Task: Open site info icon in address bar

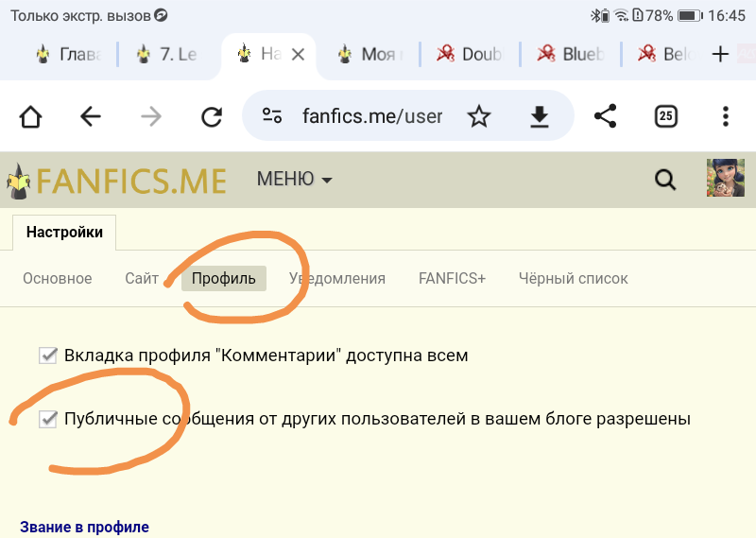Action: 272,116
